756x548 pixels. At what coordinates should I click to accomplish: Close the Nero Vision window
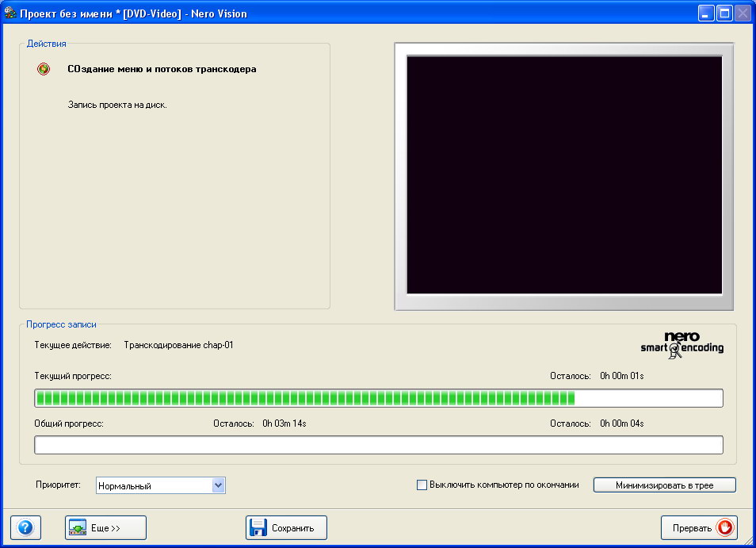point(743,13)
